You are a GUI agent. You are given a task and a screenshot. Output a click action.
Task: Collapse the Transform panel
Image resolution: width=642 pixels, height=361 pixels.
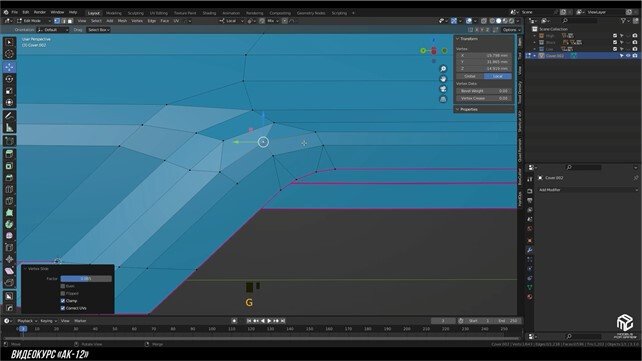tap(458, 39)
